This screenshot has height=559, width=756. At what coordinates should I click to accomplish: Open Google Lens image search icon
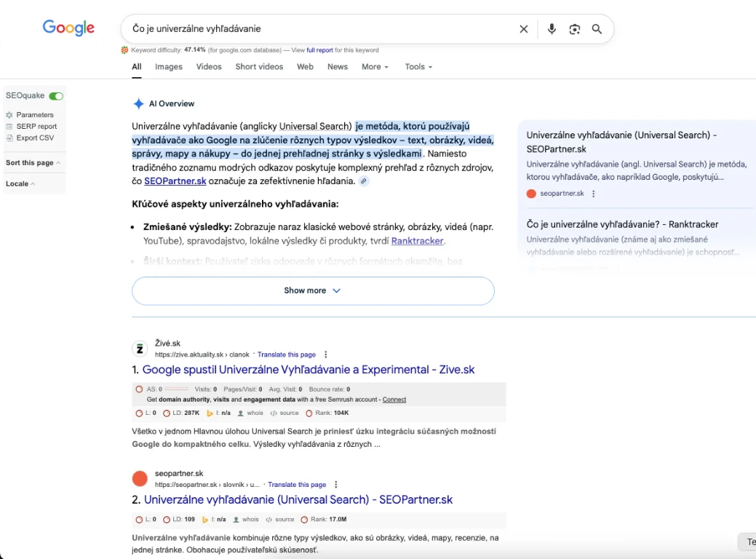[575, 29]
